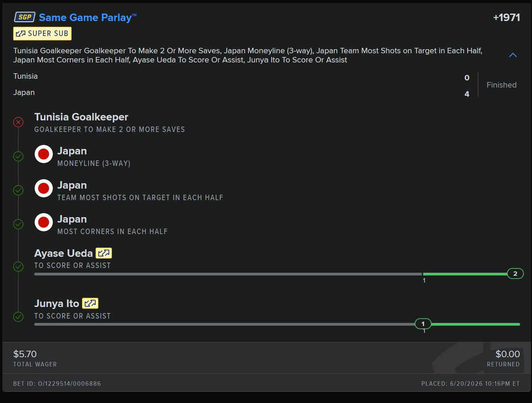This screenshot has width=532, height=403.
Task: Click the green check beside Shots on Target
Action: pos(18,190)
